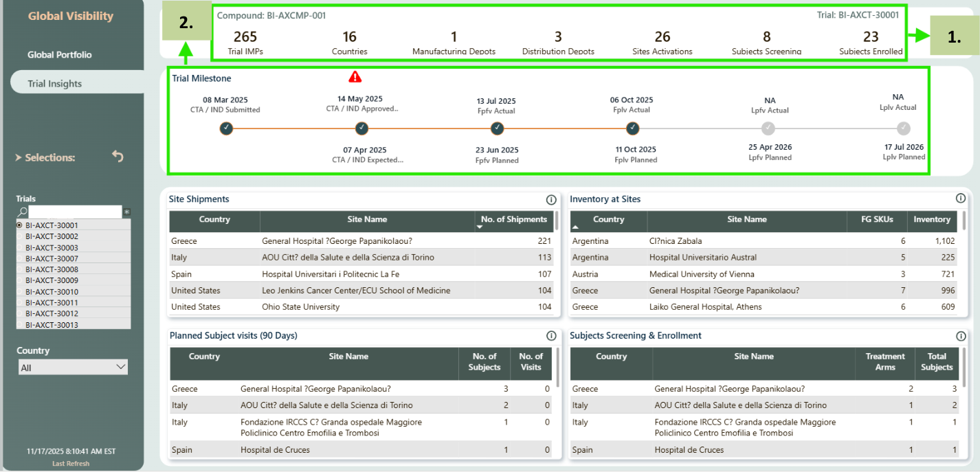Open the Trial Insights tab
Screen dimensions: 980x472
pos(55,84)
